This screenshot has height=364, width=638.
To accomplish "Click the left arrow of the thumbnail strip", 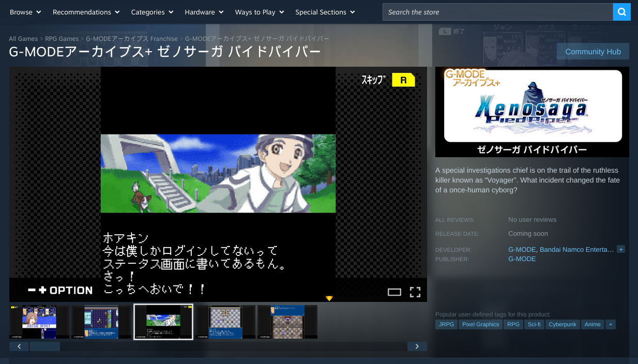I will (19, 346).
